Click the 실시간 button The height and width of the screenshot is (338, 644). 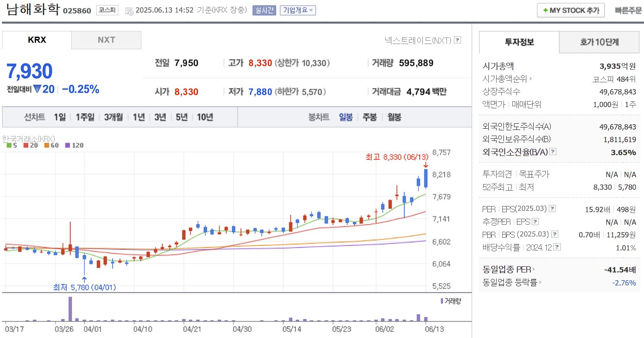point(264,10)
